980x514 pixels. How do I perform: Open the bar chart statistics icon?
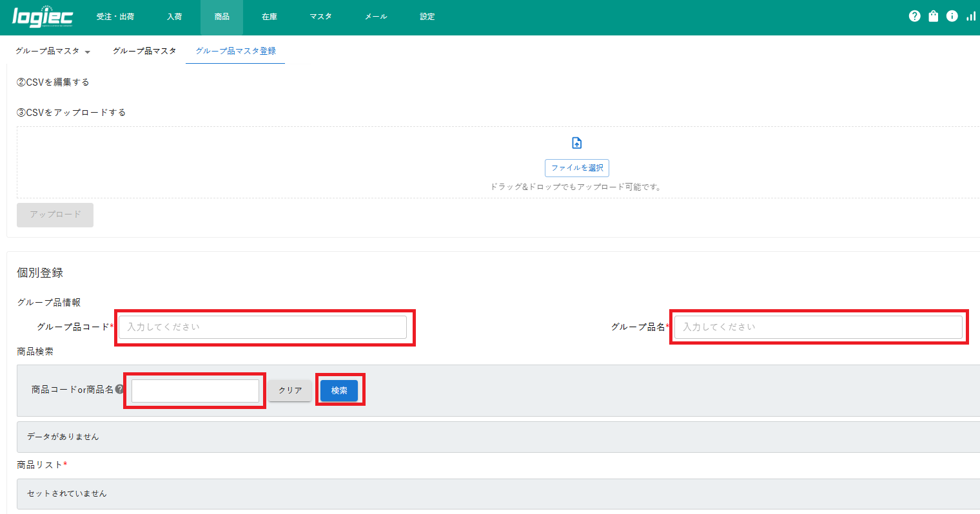[970, 16]
